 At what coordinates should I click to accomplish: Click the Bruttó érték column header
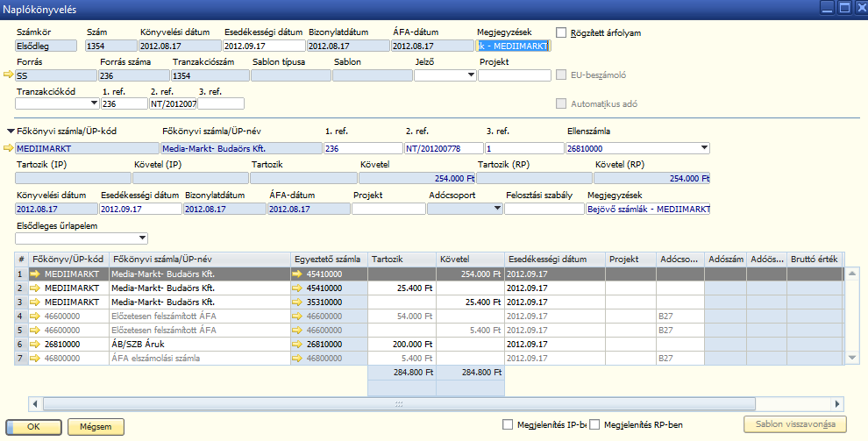[x=815, y=259]
